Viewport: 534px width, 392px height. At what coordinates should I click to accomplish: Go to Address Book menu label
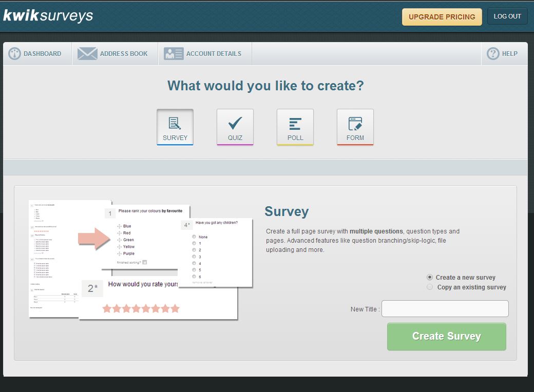coord(124,53)
